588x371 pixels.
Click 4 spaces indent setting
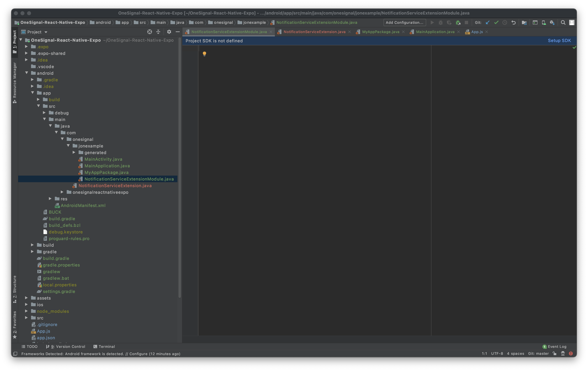coord(515,353)
